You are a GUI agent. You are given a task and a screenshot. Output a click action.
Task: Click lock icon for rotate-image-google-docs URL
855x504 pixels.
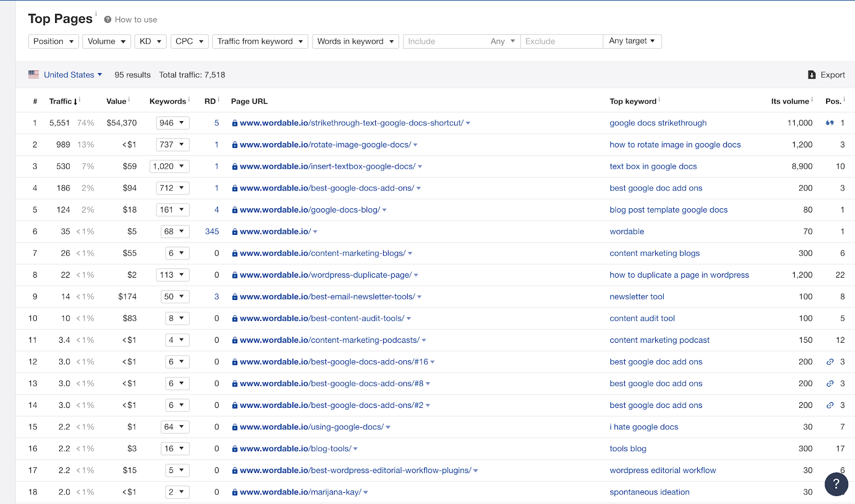click(x=235, y=145)
